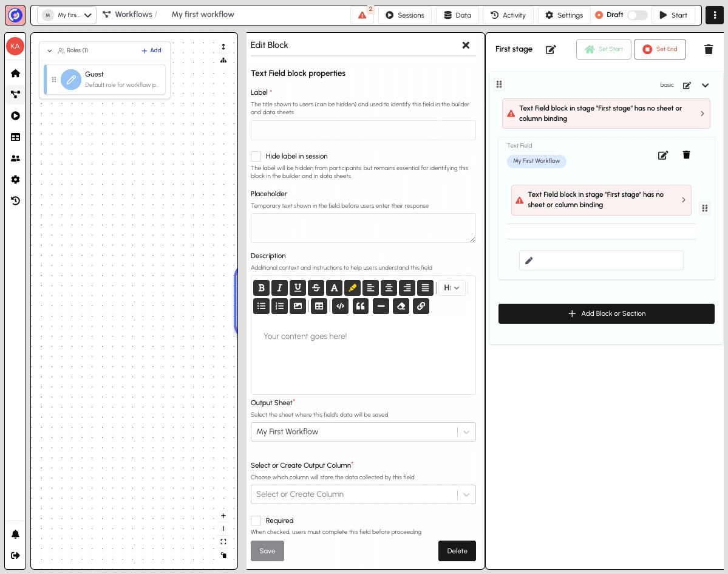This screenshot has width=728, height=574.
Task: Click into the Label input field
Action: (362, 130)
